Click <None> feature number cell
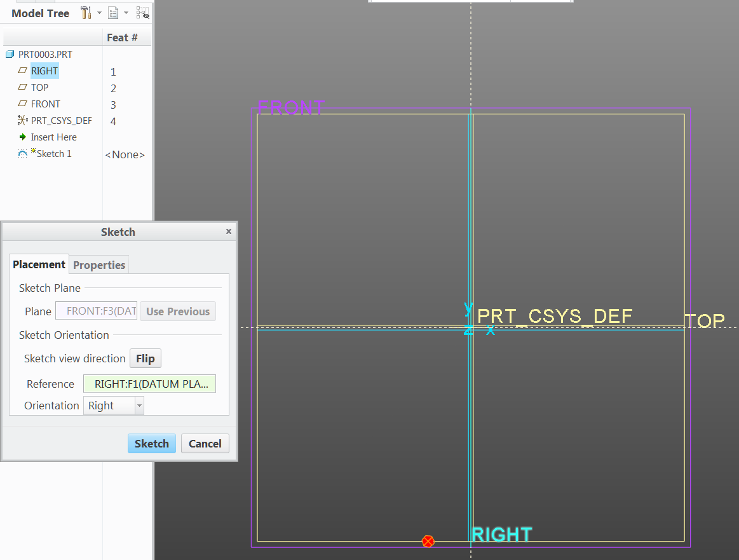 (125, 154)
